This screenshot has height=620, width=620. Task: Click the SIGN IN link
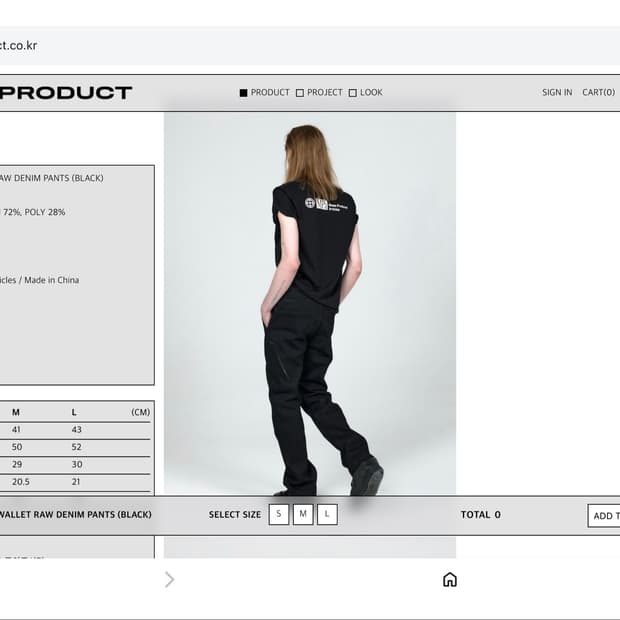557,93
